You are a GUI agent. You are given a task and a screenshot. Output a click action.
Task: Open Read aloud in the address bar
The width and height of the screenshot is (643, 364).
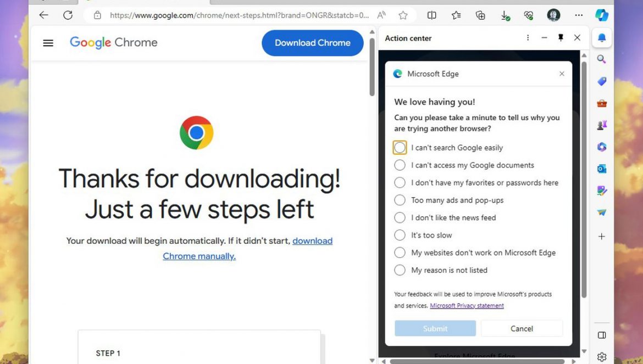pos(381,15)
